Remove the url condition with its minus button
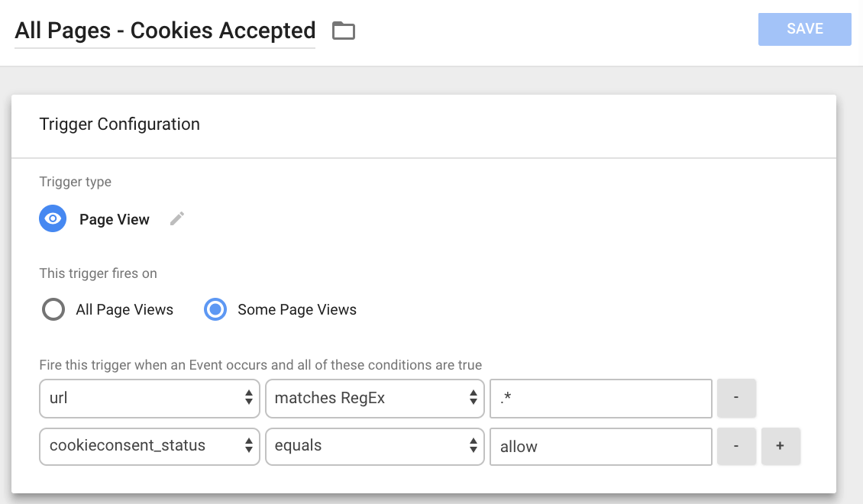The width and height of the screenshot is (863, 504). coord(736,398)
